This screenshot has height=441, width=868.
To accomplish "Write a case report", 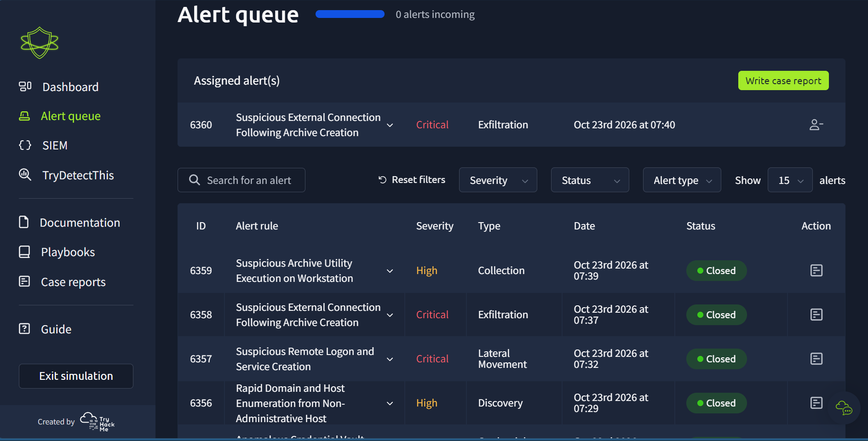I will [783, 80].
